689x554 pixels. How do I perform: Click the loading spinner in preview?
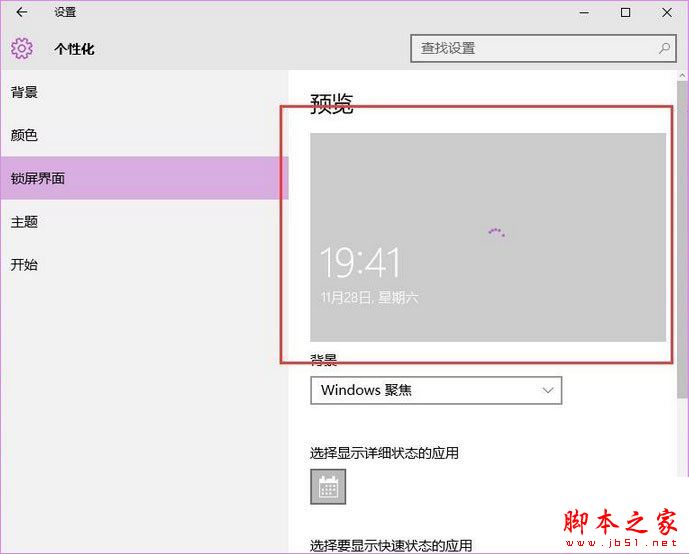[496, 232]
